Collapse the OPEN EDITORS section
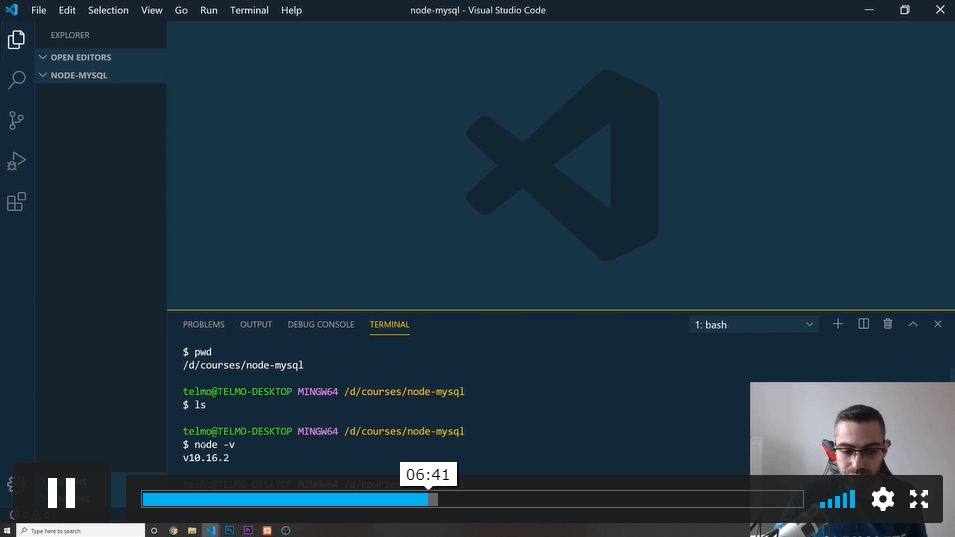955x537 pixels. tap(100, 57)
